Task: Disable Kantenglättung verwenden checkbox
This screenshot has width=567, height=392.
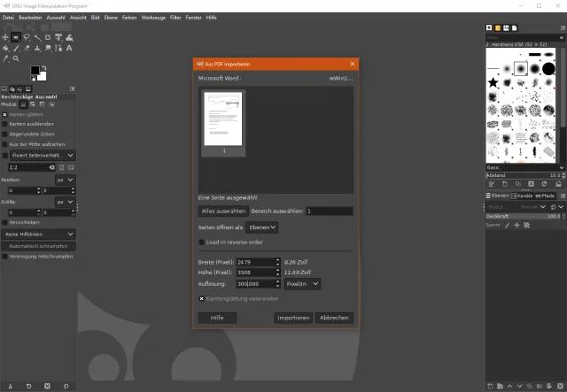Action: 201,299
